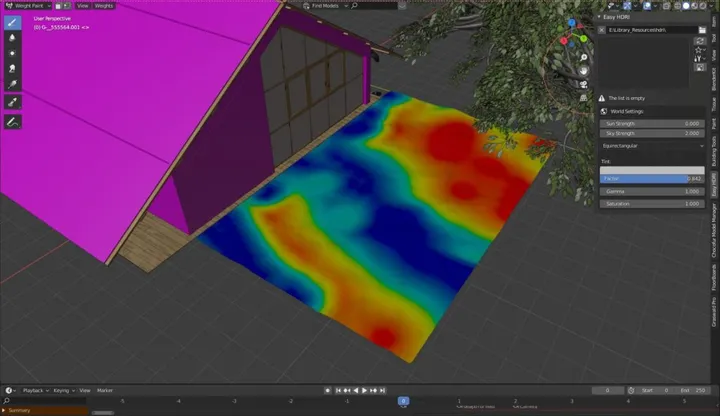Select the Smear weight paint tool

pyautogui.click(x=12, y=68)
